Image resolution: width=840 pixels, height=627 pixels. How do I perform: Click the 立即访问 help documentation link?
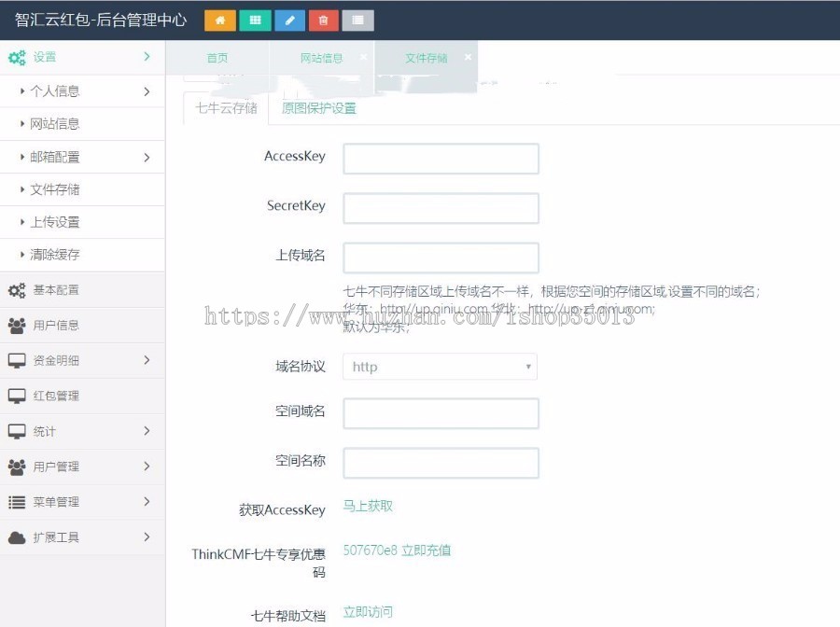point(367,611)
